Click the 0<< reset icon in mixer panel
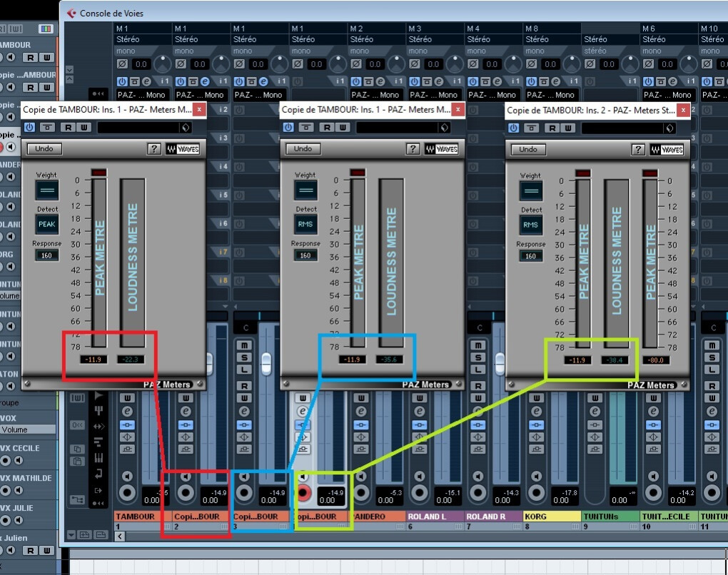728x575 pixels. click(77, 425)
